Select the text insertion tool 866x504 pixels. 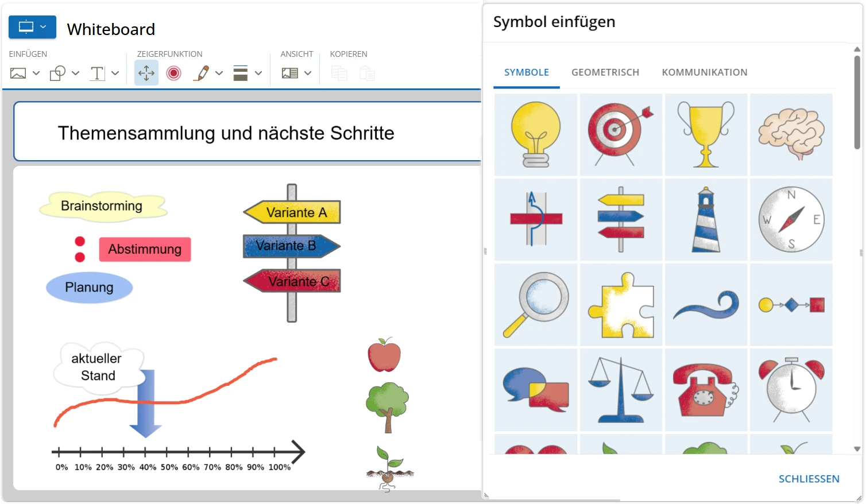click(x=98, y=73)
